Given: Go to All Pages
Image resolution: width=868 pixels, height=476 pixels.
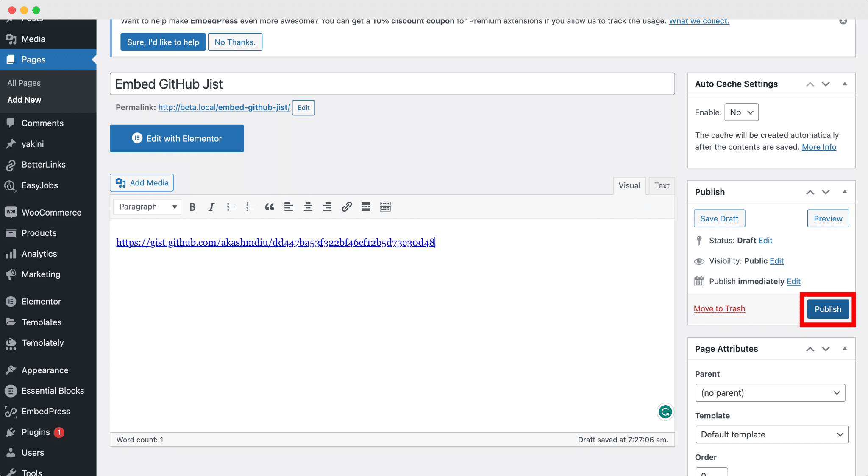Looking at the screenshot, I should [x=24, y=83].
